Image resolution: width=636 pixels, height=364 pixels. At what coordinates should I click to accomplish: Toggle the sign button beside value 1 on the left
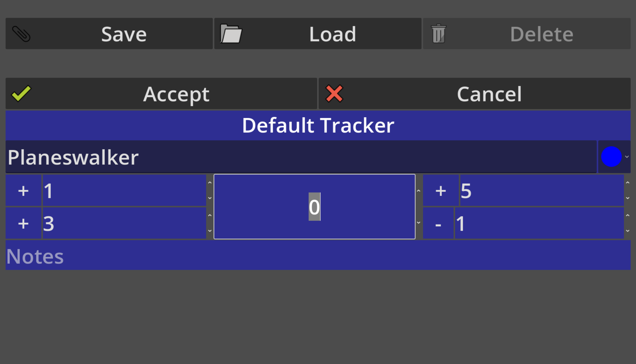coord(23,191)
